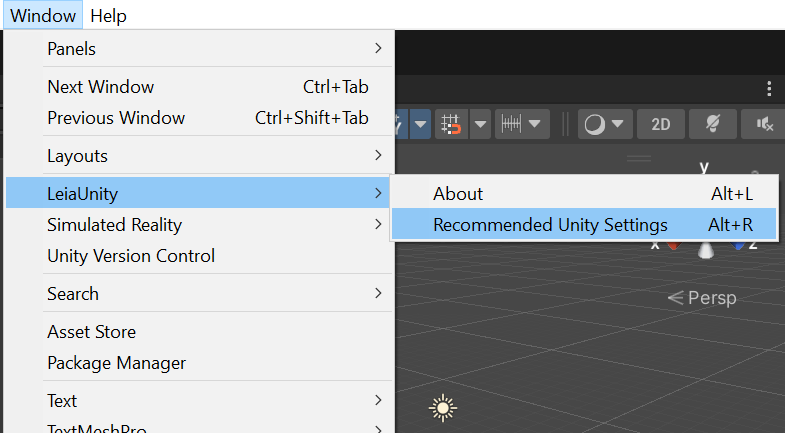785x433 pixels.
Task: Open the Layouts submenu
Action: [x=199, y=156]
